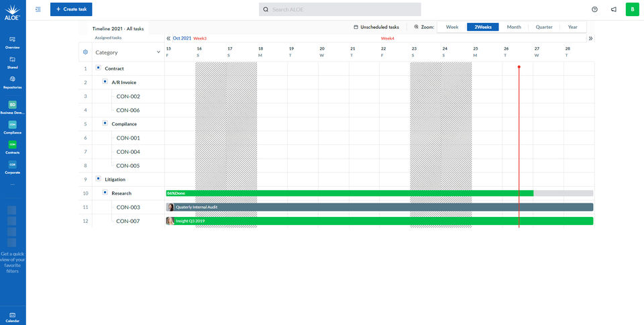Select the CON-002 row
644x325 pixels.
pyautogui.click(x=128, y=97)
